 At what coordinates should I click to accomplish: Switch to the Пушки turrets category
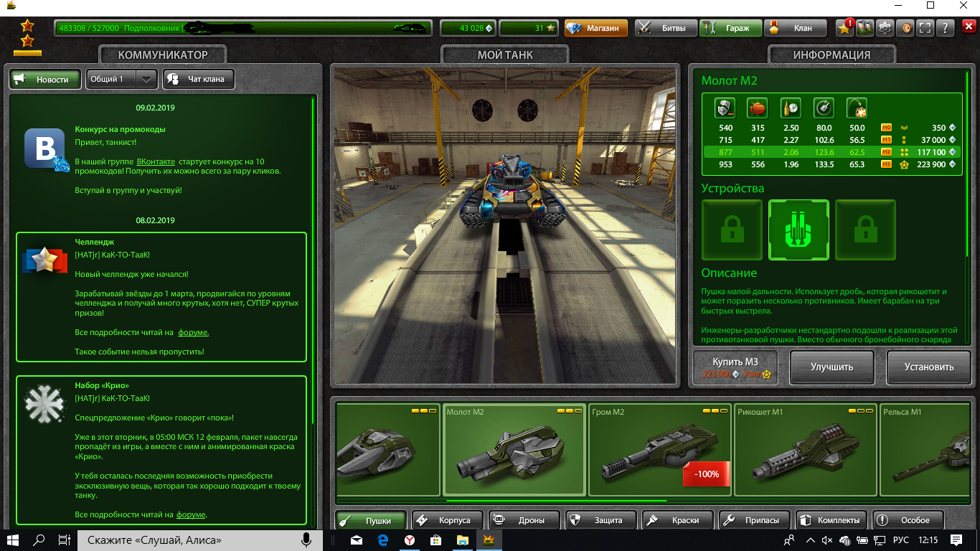pyautogui.click(x=372, y=520)
